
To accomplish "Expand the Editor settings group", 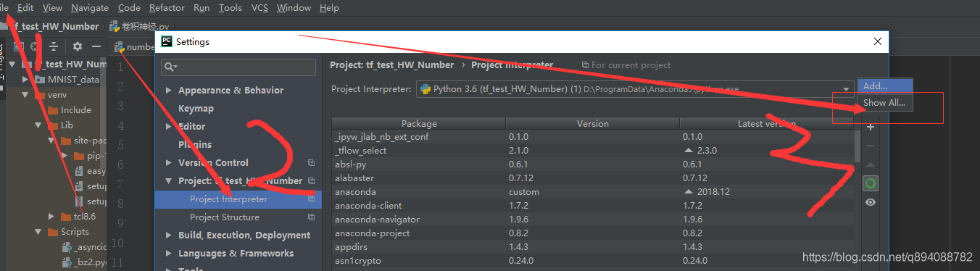I will tap(169, 127).
